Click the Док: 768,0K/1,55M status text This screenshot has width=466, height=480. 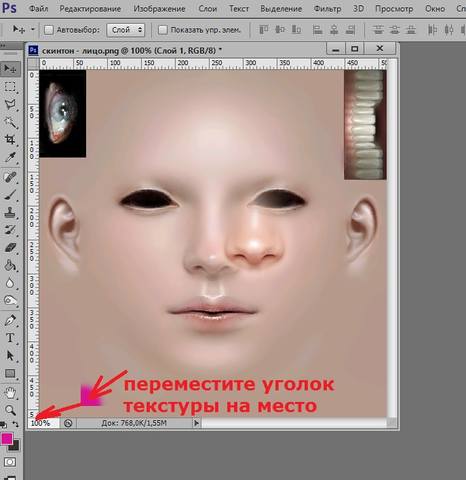[x=134, y=423]
